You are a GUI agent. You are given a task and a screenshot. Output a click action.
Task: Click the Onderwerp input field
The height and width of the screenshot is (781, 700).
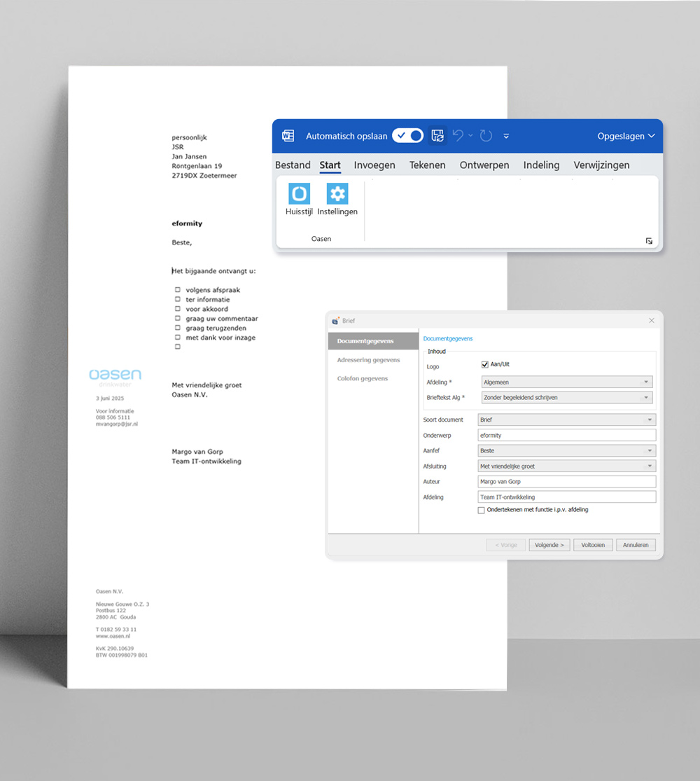pyautogui.click(x=566, y=436)
